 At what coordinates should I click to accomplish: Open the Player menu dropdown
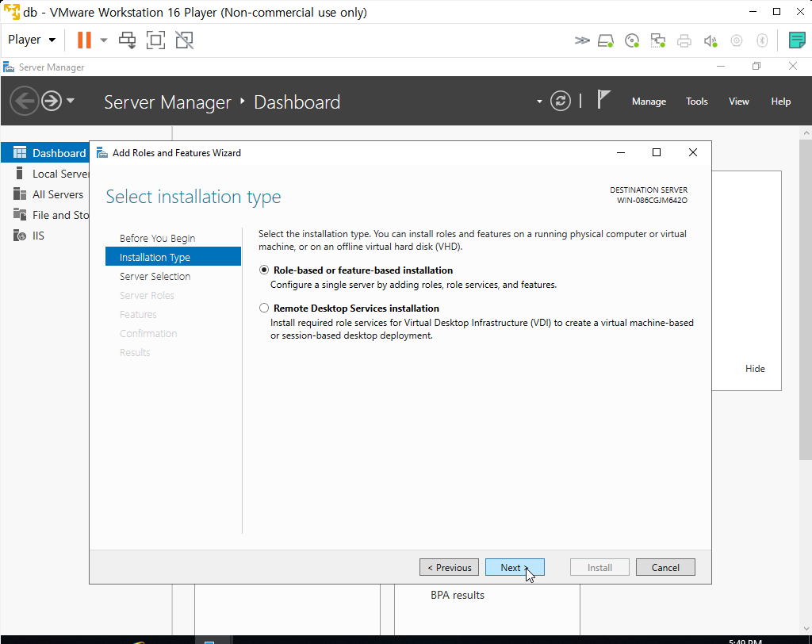click(32, 40)
